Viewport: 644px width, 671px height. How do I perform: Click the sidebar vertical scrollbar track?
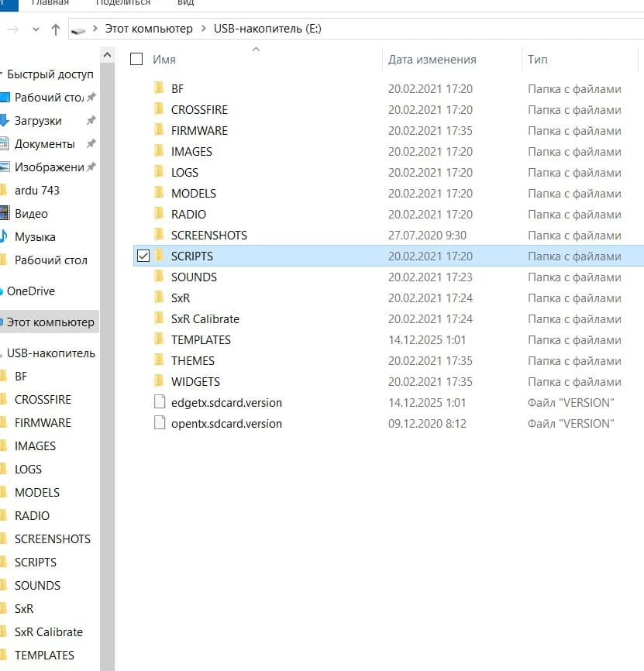tap(108, 366)
